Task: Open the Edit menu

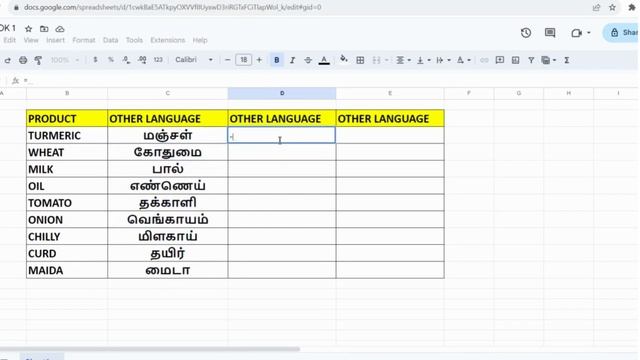Action: 9,40
